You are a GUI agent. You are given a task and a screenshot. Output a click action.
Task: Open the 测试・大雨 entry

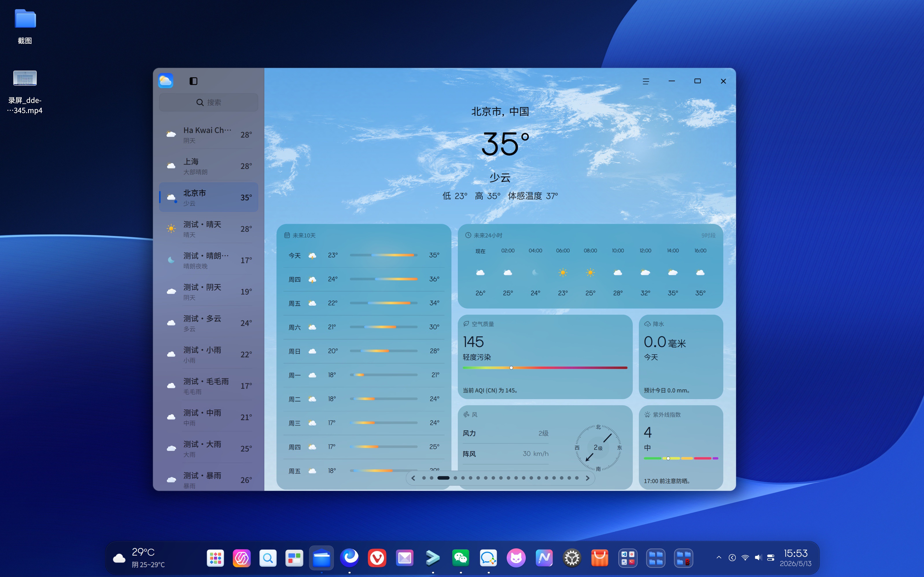point(208,448)
